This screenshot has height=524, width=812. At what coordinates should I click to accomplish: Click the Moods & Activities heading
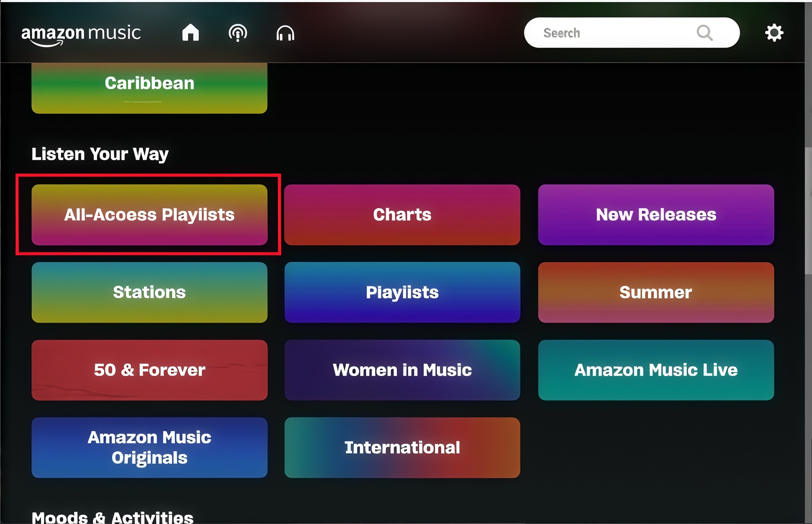113,517
